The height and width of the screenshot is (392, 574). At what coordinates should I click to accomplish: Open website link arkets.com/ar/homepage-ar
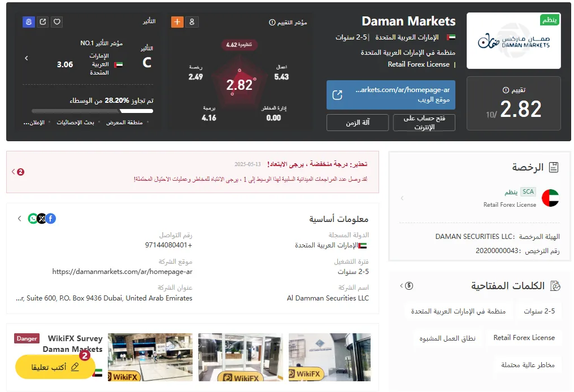coord(390,95)
